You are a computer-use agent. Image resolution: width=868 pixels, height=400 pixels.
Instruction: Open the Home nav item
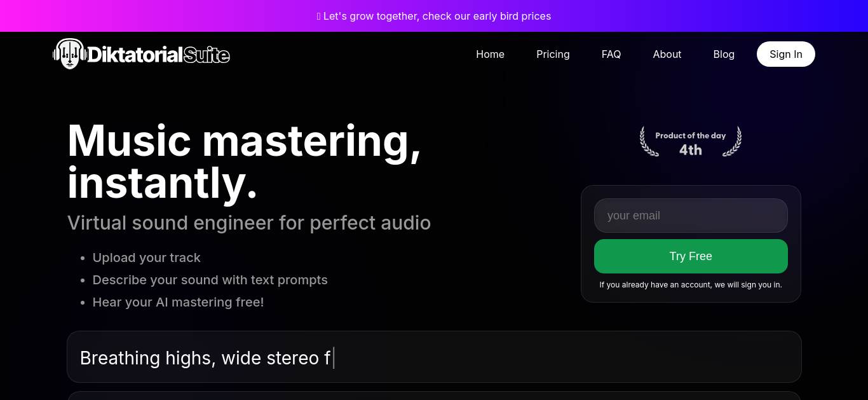(490, 54)
